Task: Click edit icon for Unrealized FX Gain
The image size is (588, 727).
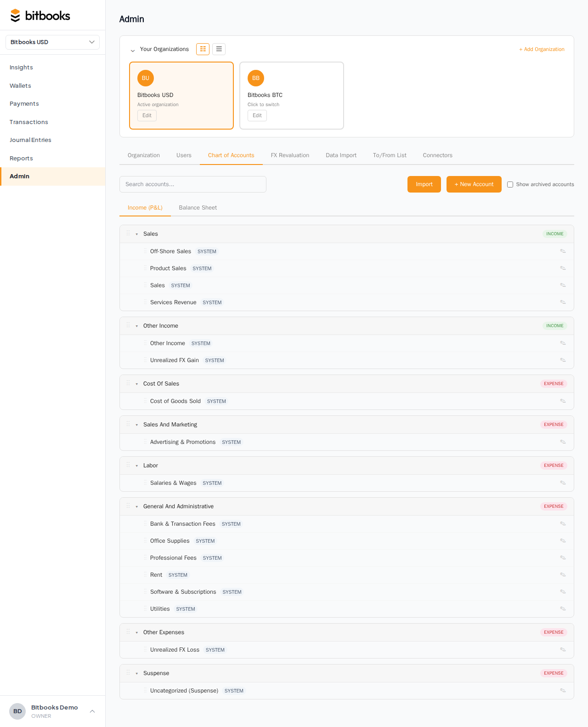Action: click(563, 360)
